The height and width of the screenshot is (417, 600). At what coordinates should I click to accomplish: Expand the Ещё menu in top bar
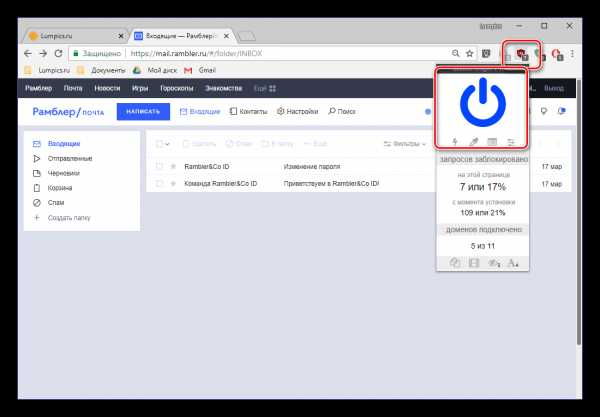(266, 89)
